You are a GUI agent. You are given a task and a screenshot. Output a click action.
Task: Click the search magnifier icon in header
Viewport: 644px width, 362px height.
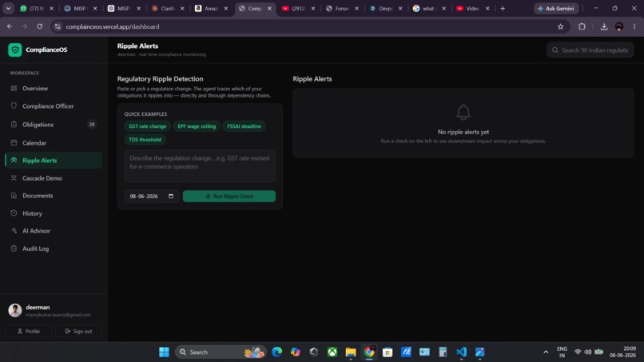(555, 50)
